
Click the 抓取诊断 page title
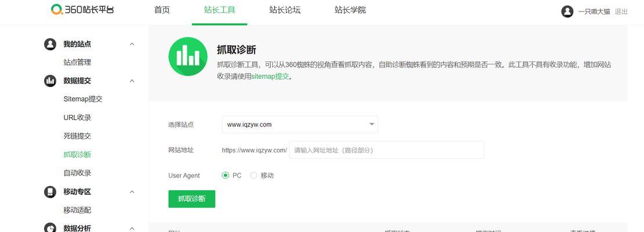pos(237,50)
